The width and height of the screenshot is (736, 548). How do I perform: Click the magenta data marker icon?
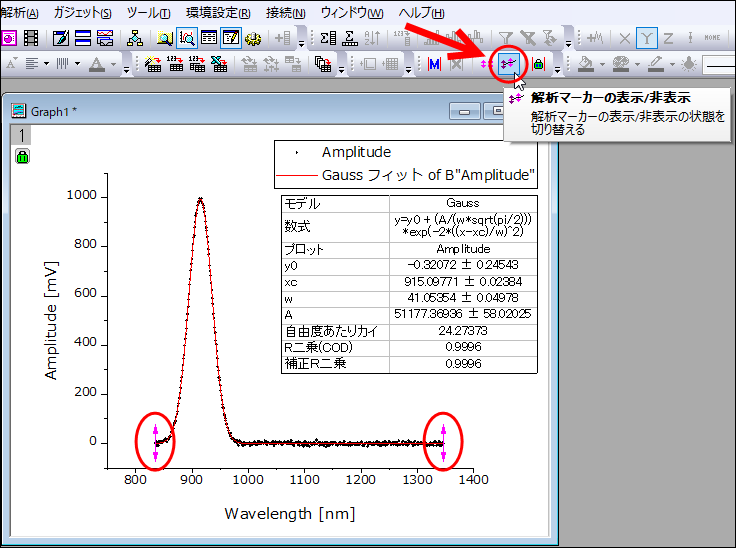487,64
